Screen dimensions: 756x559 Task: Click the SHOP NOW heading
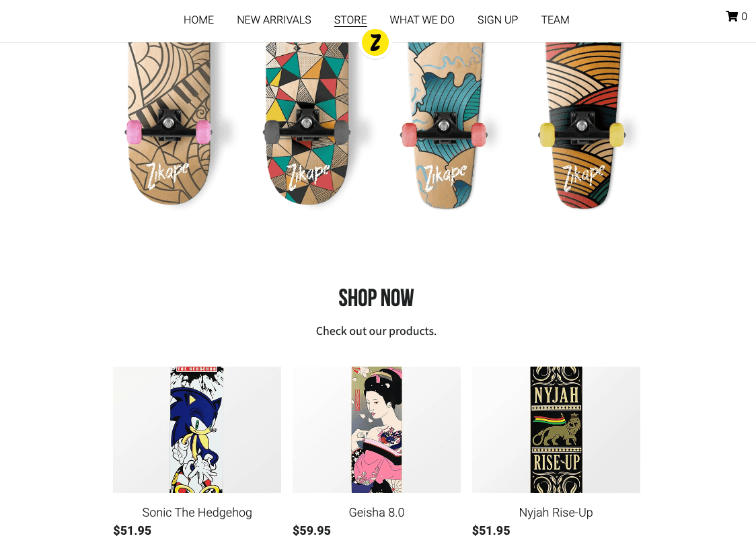[x=376, y=297]
